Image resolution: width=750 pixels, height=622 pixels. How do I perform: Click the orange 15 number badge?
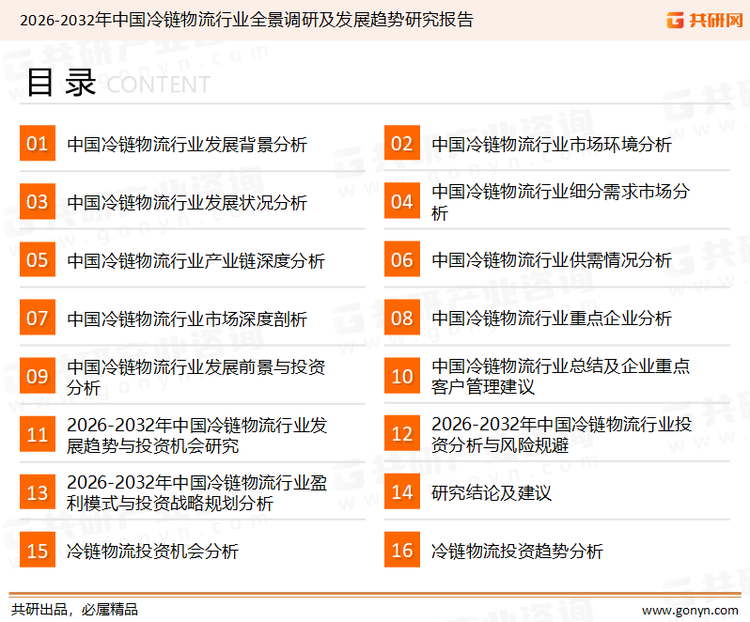[x=37, y=550]
